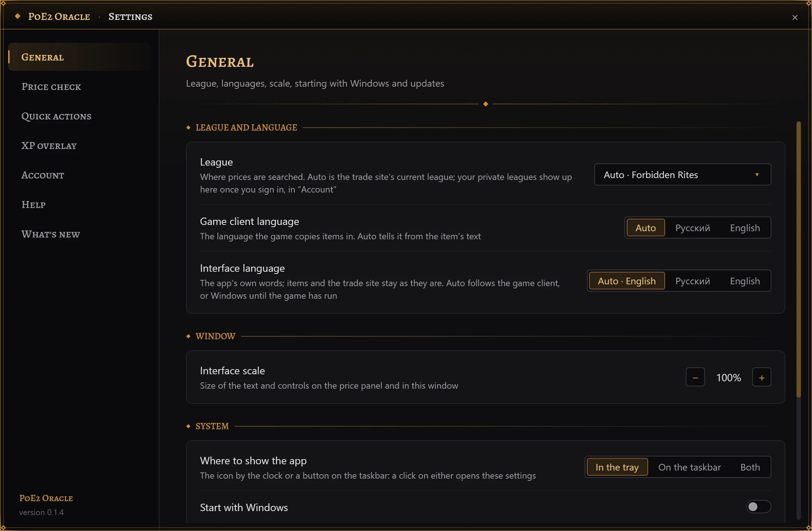
Task: Choose English as Interface language
Action: pyautogui.click(x=745, y=281)
